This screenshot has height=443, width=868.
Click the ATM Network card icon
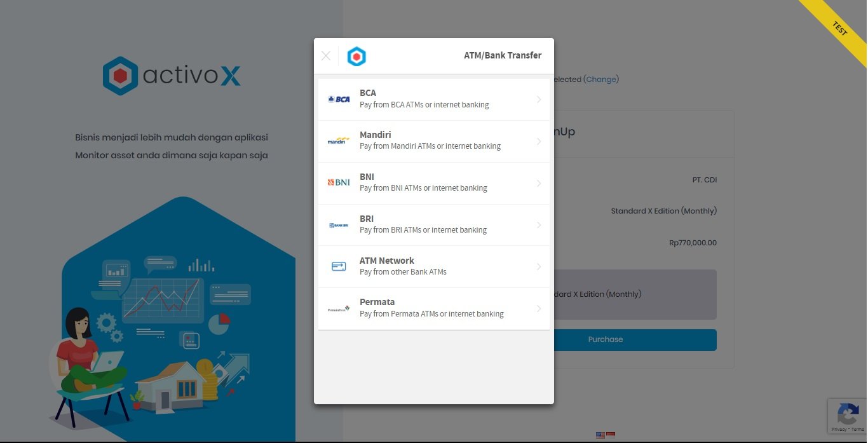339,267
